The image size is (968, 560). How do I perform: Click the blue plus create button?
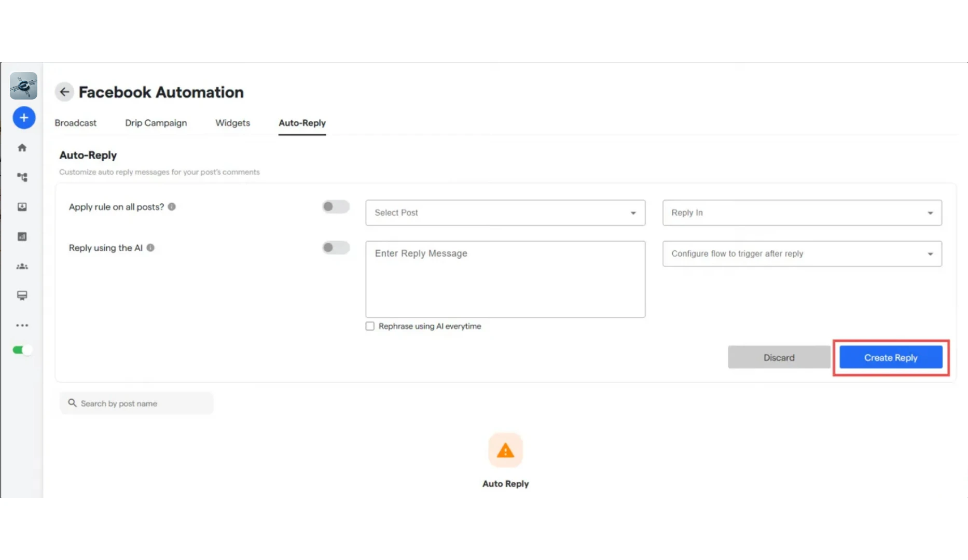[x=24, y=118]
